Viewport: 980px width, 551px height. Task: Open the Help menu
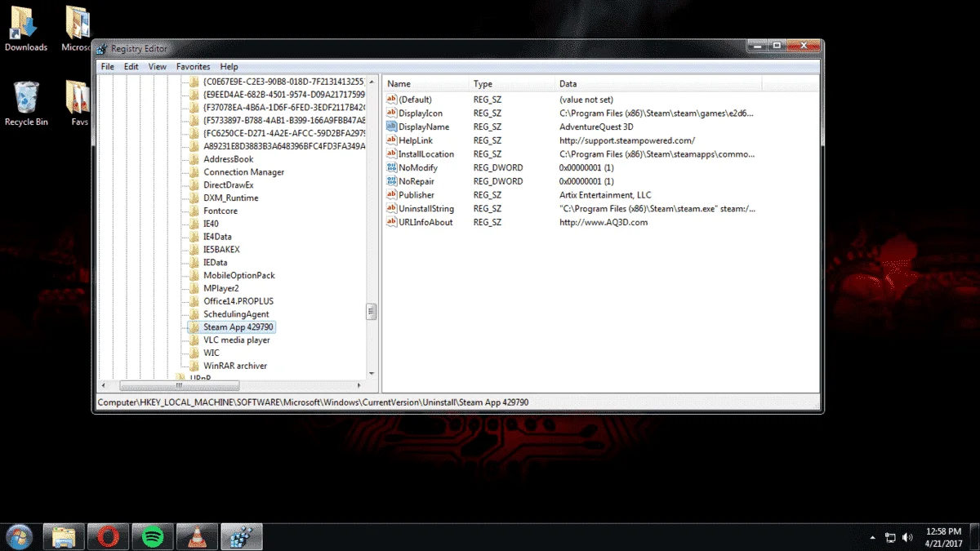(x=229, y=66)
